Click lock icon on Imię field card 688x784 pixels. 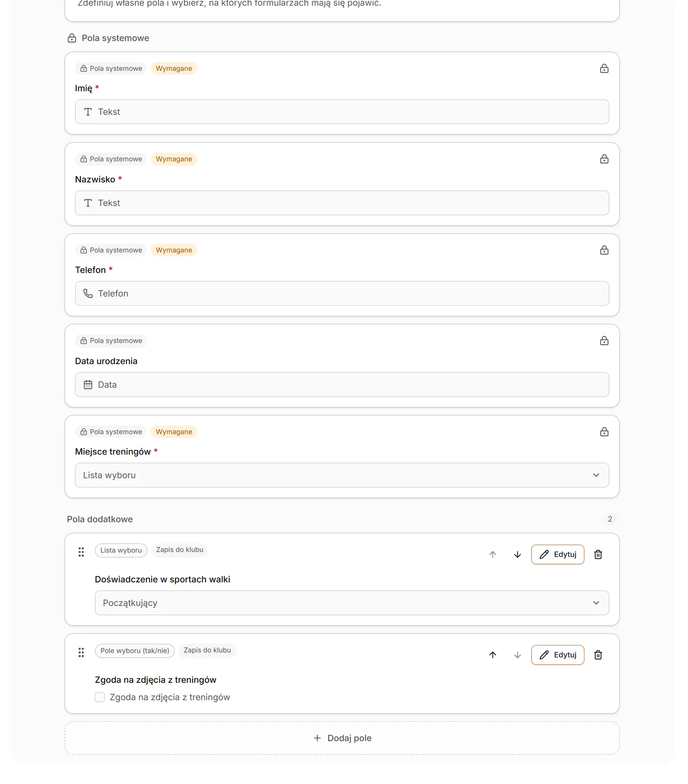tap(604, 68)
